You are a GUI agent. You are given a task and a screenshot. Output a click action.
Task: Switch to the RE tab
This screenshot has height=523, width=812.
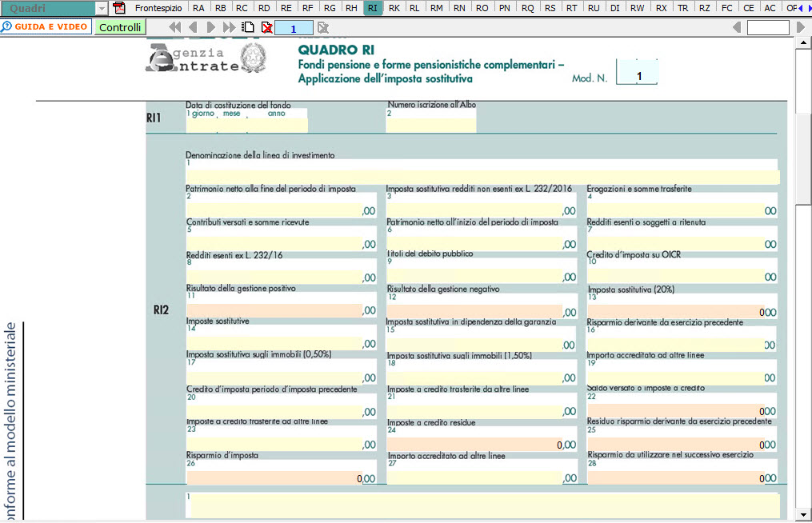click(286, 8)
